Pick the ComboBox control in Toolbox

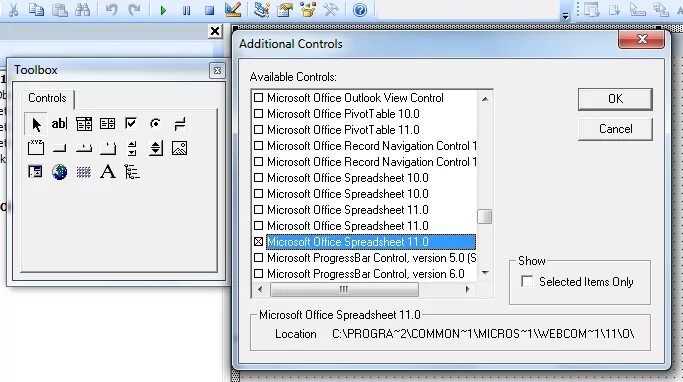coord(84,124)
